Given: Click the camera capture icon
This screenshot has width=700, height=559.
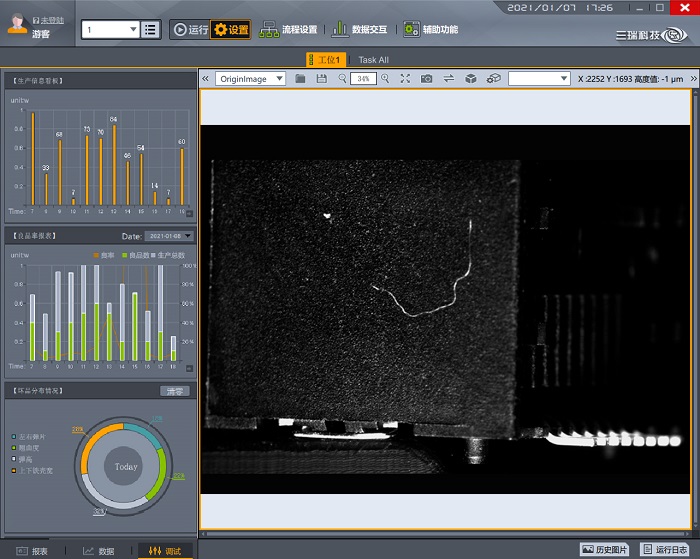Looking at the screenshot, I should 427,78.
